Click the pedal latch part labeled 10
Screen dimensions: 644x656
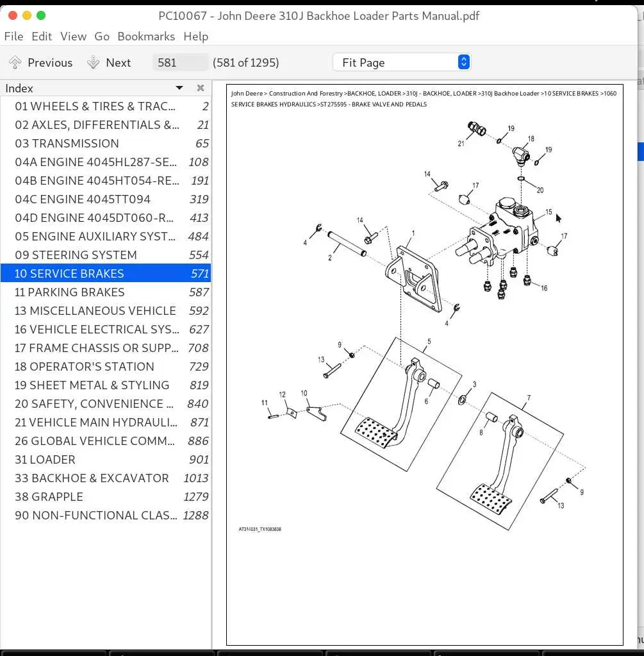(x=316, y=414)
